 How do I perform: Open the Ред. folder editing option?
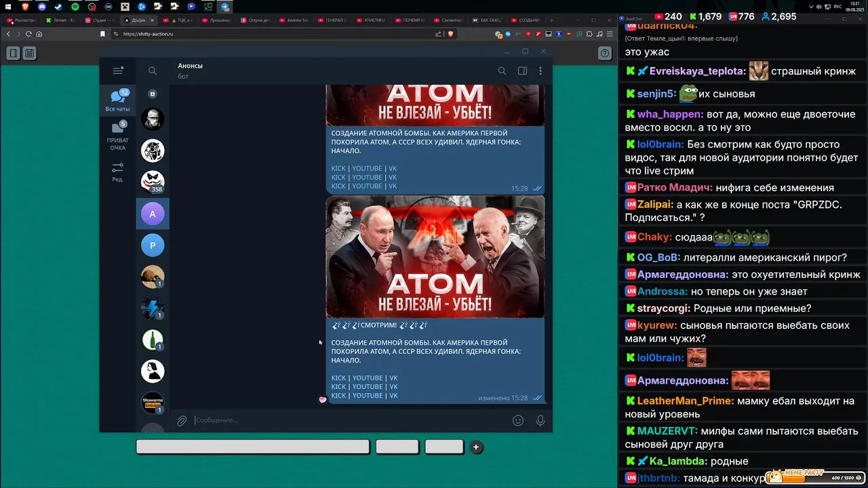tap(117, 172)
